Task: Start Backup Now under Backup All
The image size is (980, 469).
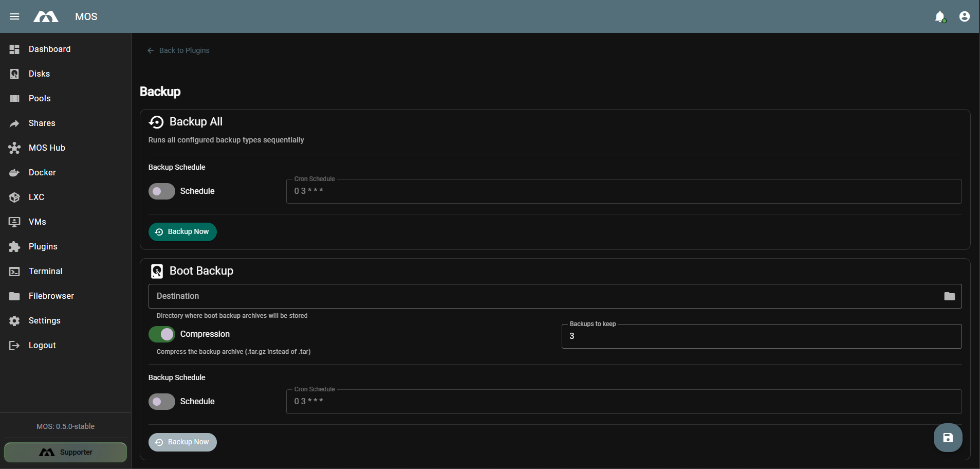Action: (182, 232)
